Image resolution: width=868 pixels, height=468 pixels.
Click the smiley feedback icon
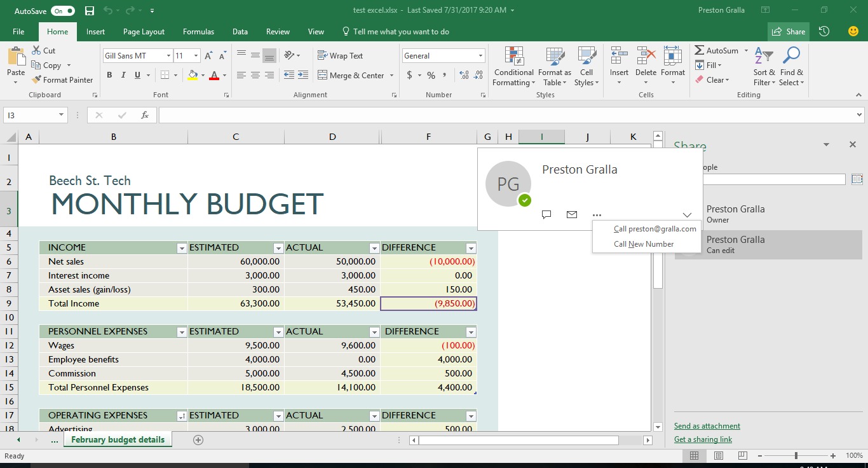853,31
